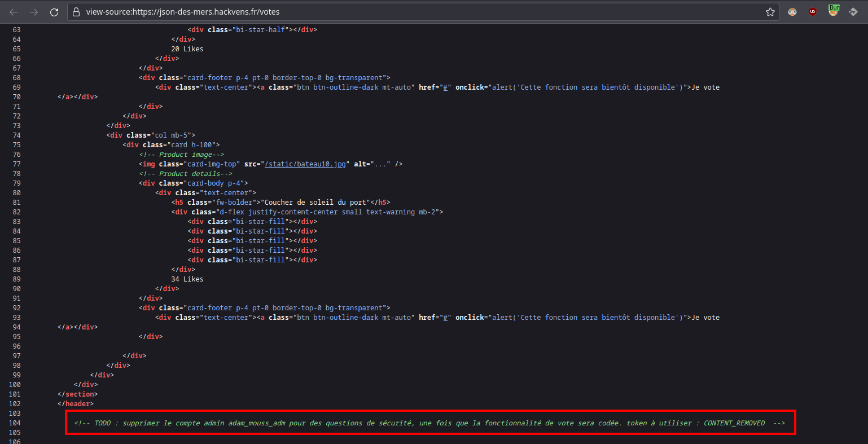Click the "34 Likes" text

click(187, 279)
